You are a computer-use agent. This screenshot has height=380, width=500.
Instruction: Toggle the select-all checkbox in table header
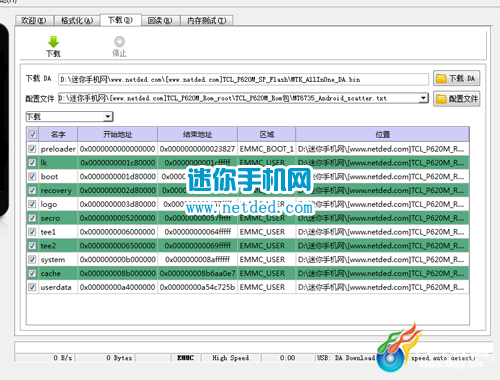(x=33, y=135)
